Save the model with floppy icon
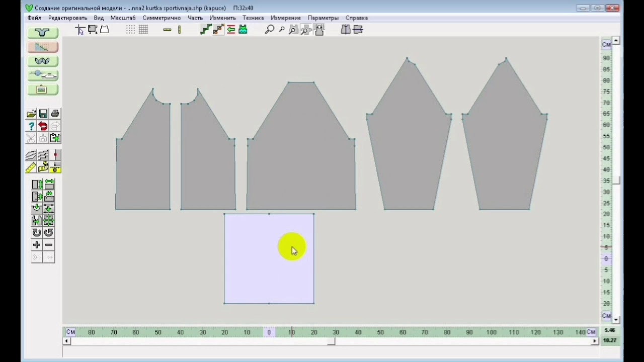 point(43,114)
